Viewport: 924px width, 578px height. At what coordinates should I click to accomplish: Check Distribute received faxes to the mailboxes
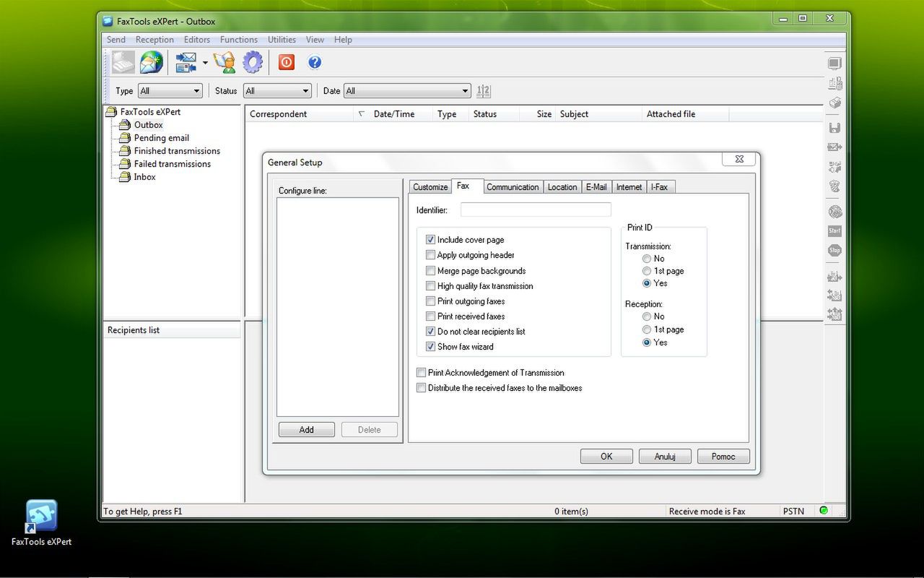pos(422,388)
